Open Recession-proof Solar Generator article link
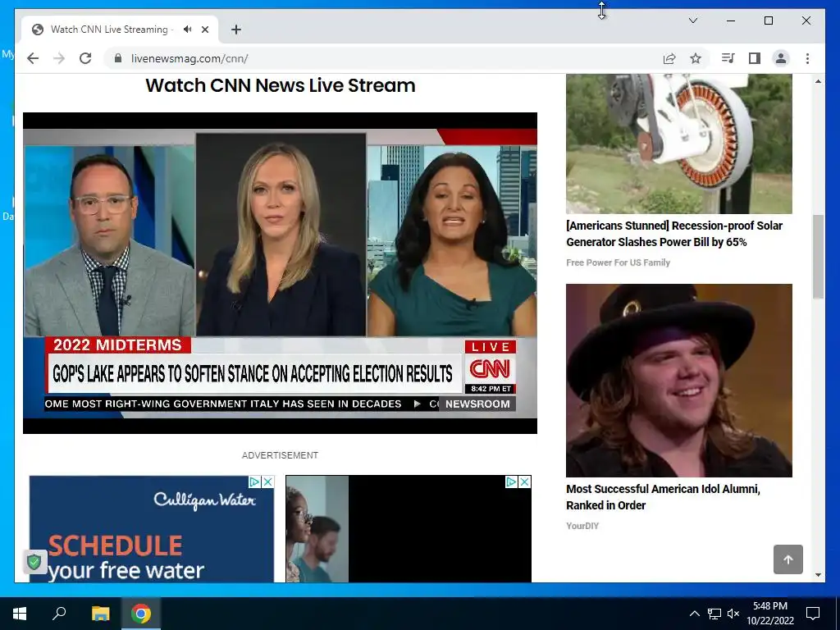This screenshot has width=840, height=630. tap(674, 234)
